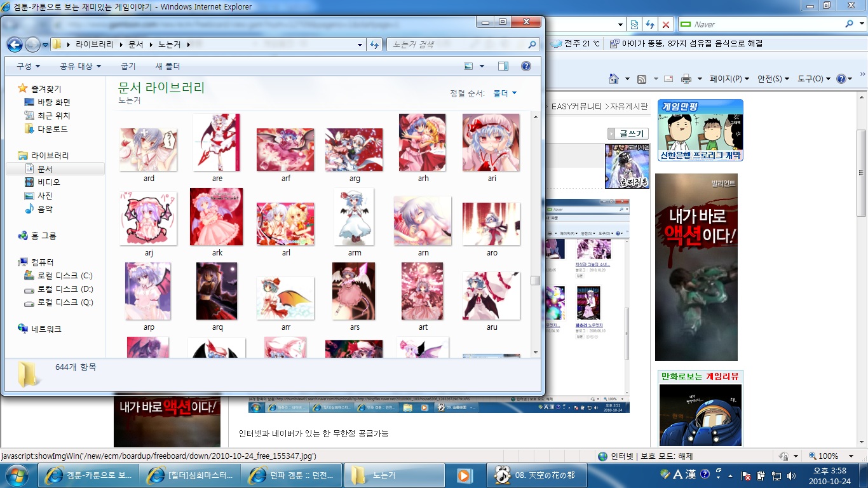Click the refresh arrows icon in IE

(649, 24)
